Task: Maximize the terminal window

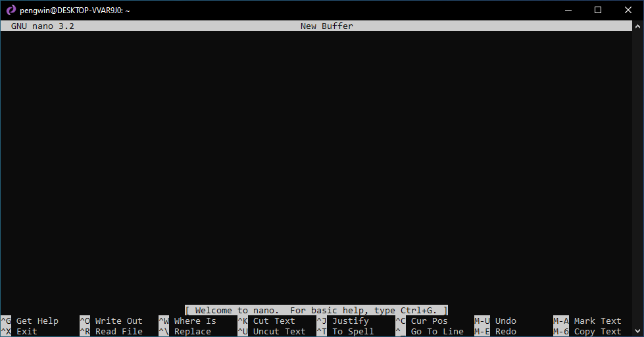Action: 598,11
